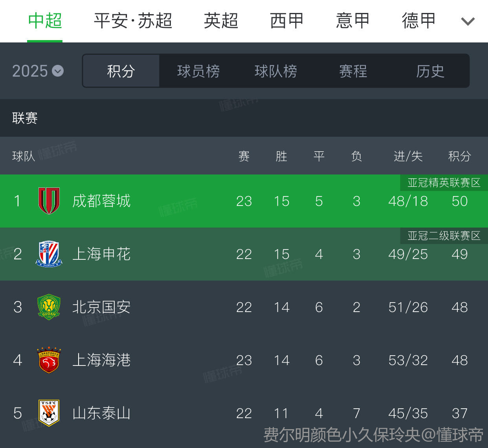Expand the league list chevron at top
The width and height of the screenshot is (488, 448).
(468, 21)
